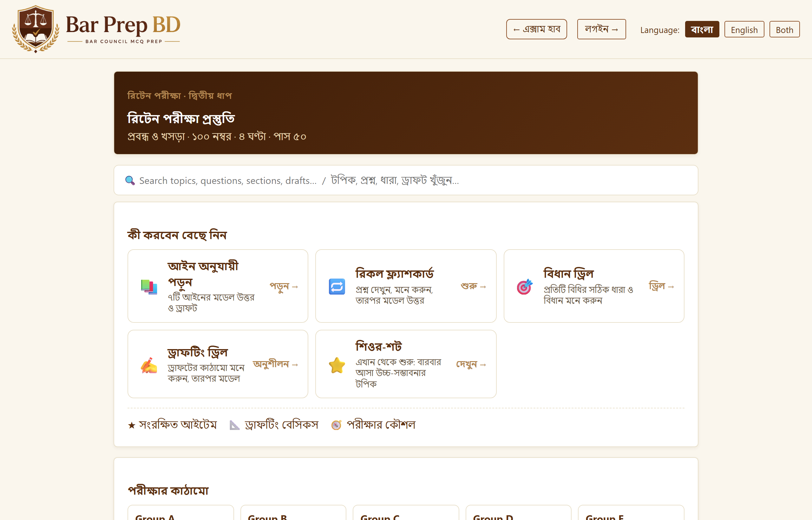The image size is (812, 520).
Task: Start flashcards with the শুরু link
Action: [x=473, y=286]
